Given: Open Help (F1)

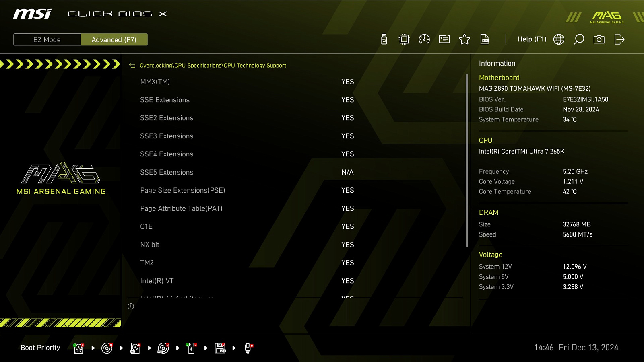Looking at the screenshot, I should pyautogui.click(x=532, y=39).
